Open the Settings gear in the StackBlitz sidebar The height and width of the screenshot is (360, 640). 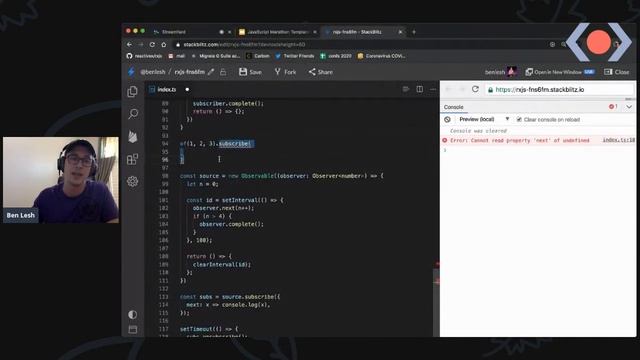click(133, 181)
